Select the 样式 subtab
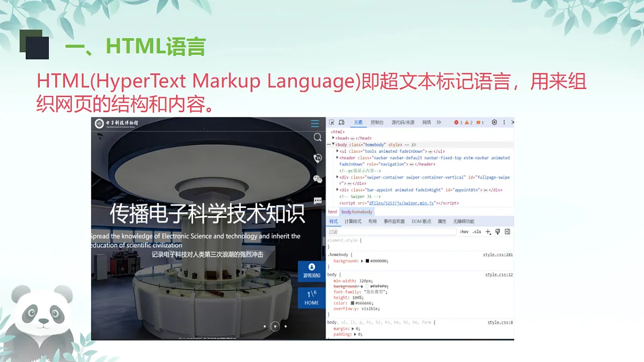 (333, 221)
